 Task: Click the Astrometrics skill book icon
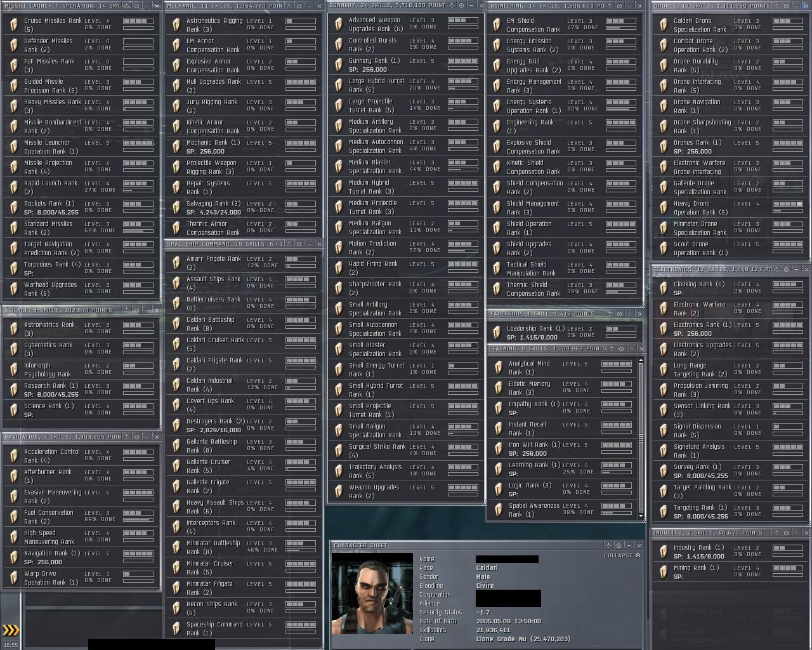click(14, 329)
